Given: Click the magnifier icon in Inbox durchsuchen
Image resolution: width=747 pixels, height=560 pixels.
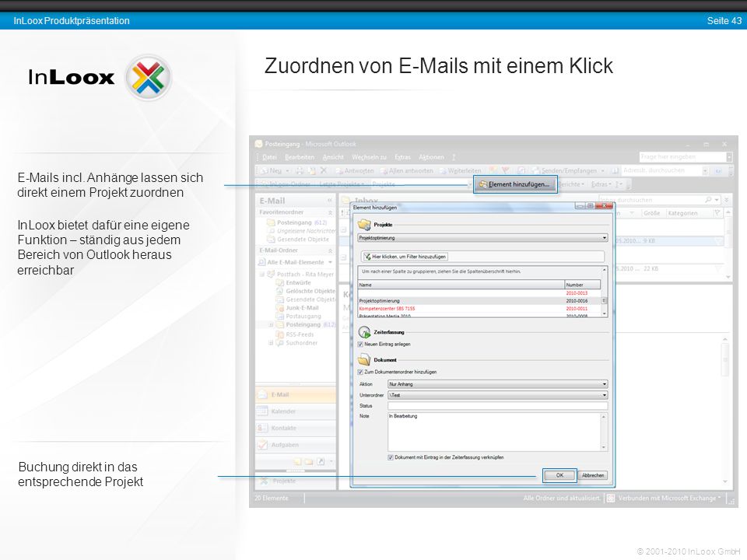Looking at the screenshot, I should click(x=708, y=200).
